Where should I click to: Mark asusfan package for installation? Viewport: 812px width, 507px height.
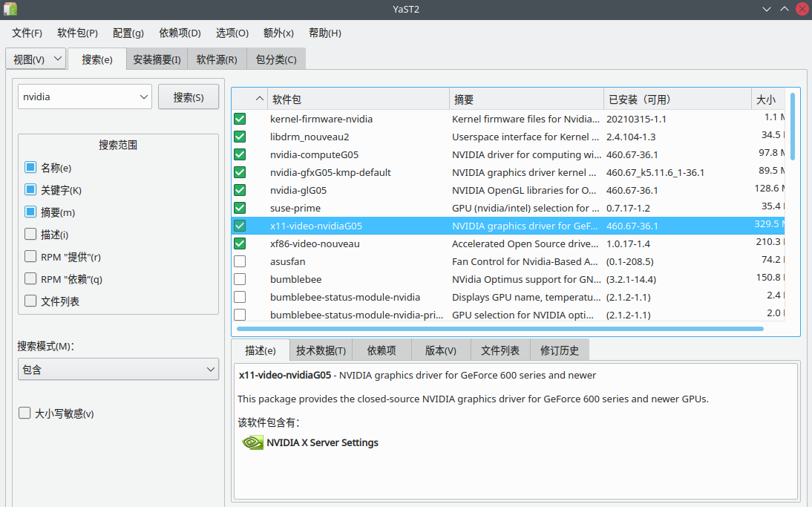[x=240, y=261]
